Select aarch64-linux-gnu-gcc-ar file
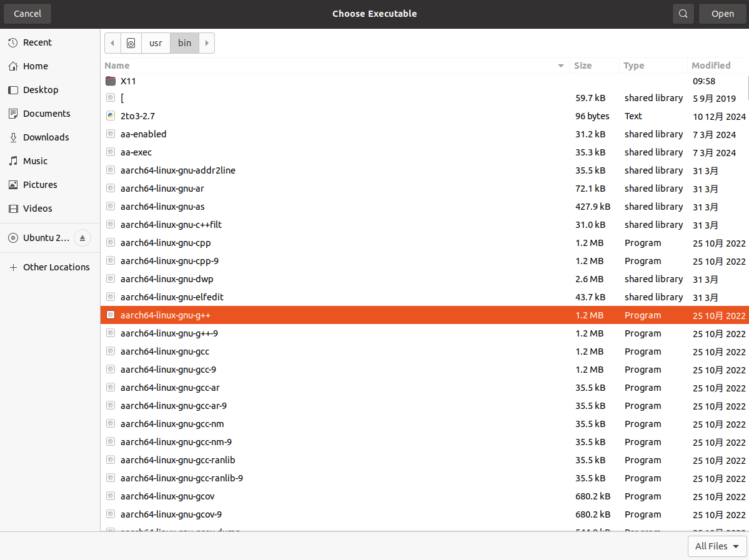The height and width of the screenshot is (560, 749). click(424, 388)
